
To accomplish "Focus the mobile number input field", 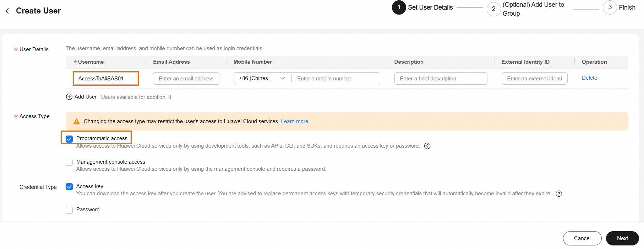I will pyautogui.click(x=335, y=78).
